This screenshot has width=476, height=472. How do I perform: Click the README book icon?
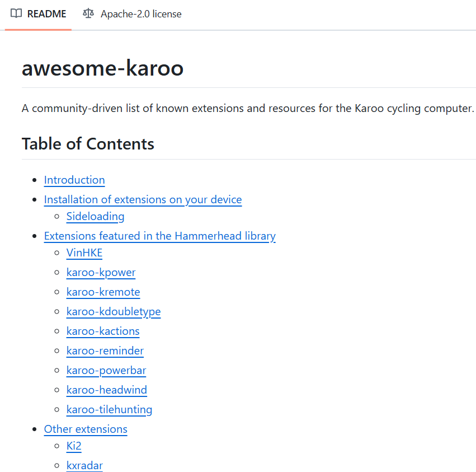(16, 13)
